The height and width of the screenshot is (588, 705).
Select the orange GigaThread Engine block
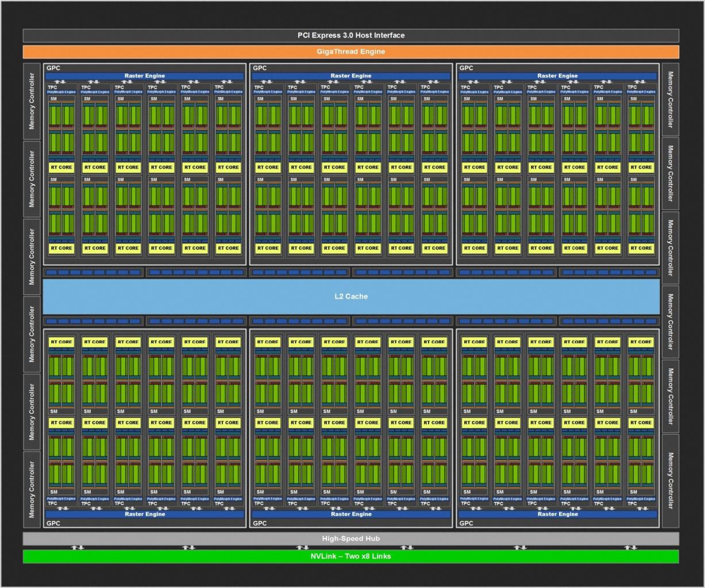click(350, 52)
